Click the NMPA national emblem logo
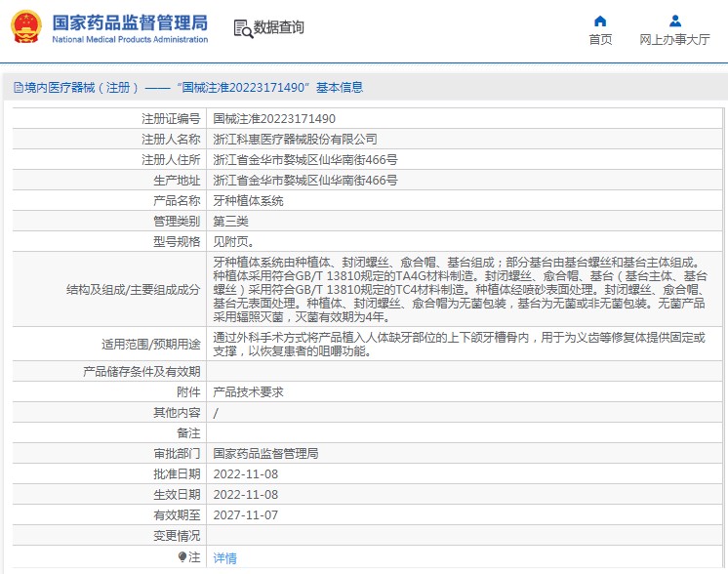The image size is (728, 574). tap(26, 28)
